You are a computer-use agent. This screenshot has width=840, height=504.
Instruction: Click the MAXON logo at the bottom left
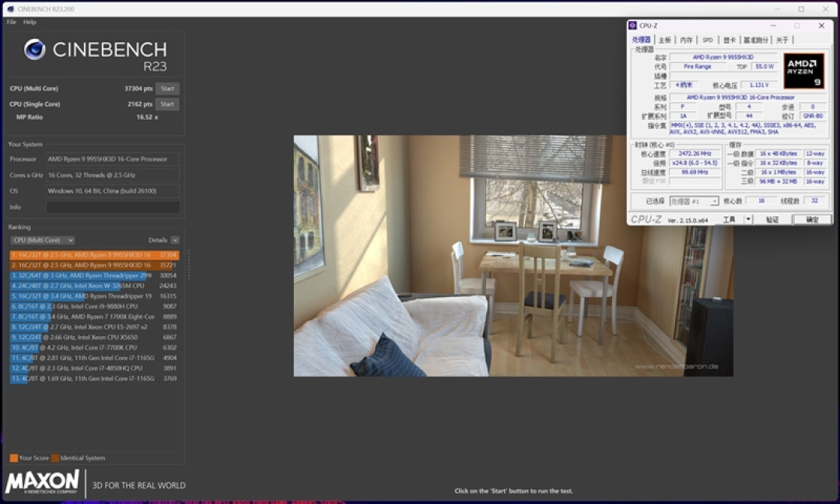(x=43, y=482)
